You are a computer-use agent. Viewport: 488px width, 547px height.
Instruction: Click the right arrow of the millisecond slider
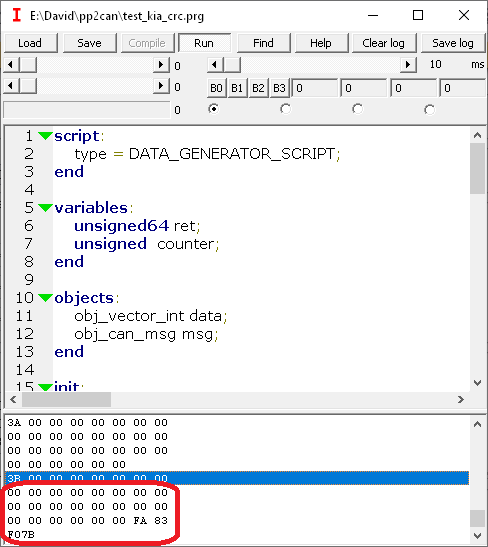pyautogui.click(x=408, y=65)
